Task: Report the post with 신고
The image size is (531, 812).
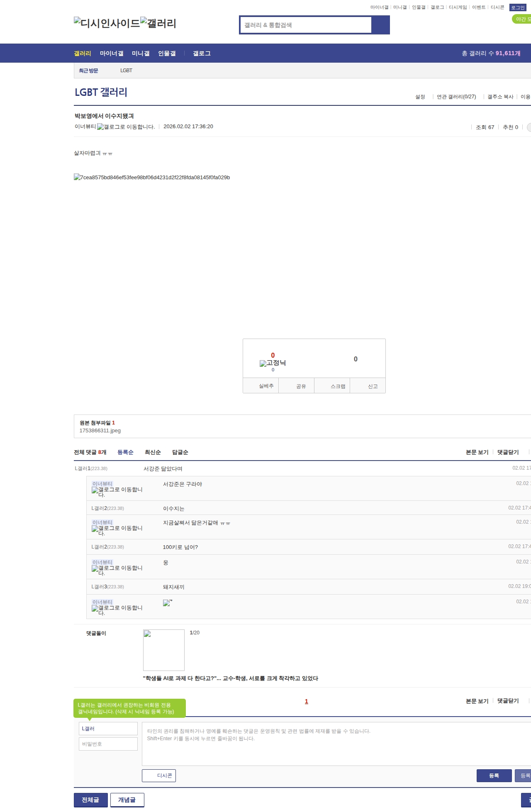Action: point(368,386)
